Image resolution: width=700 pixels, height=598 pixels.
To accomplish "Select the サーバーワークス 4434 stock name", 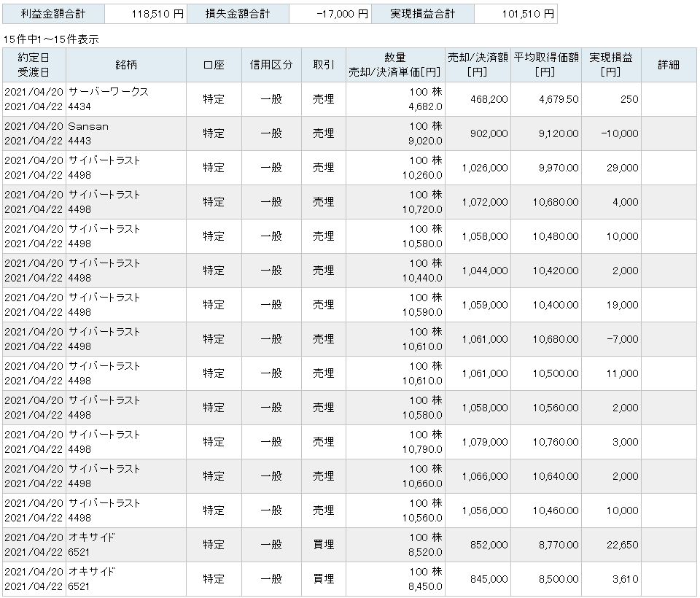I will click(108, 99).
